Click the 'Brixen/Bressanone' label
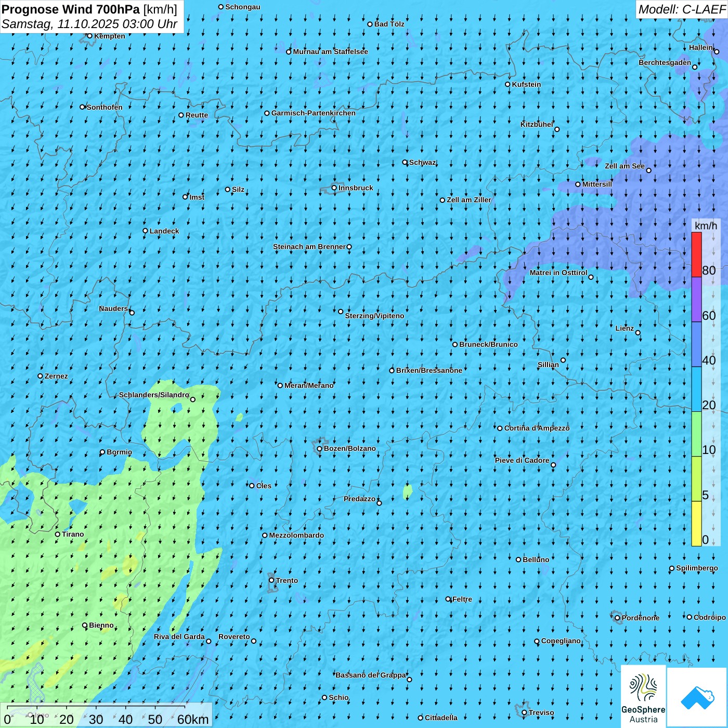The height and width of the screenshot is (728, 728). [430, 370]
